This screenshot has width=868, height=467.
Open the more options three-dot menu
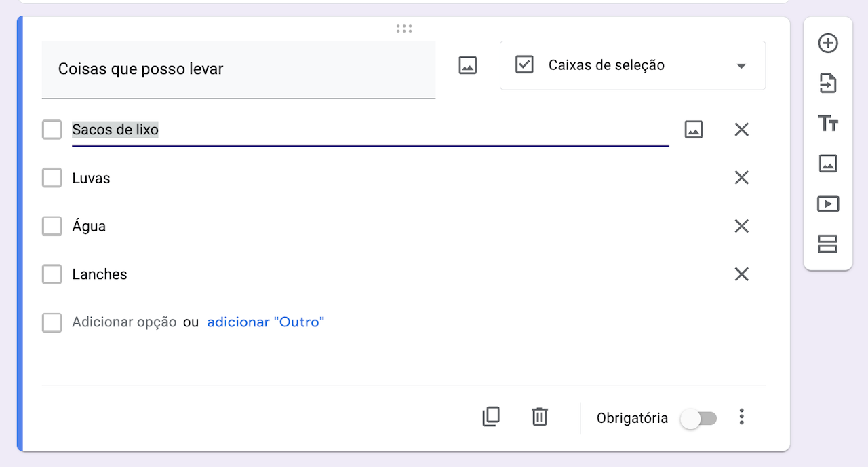(742, 417)
